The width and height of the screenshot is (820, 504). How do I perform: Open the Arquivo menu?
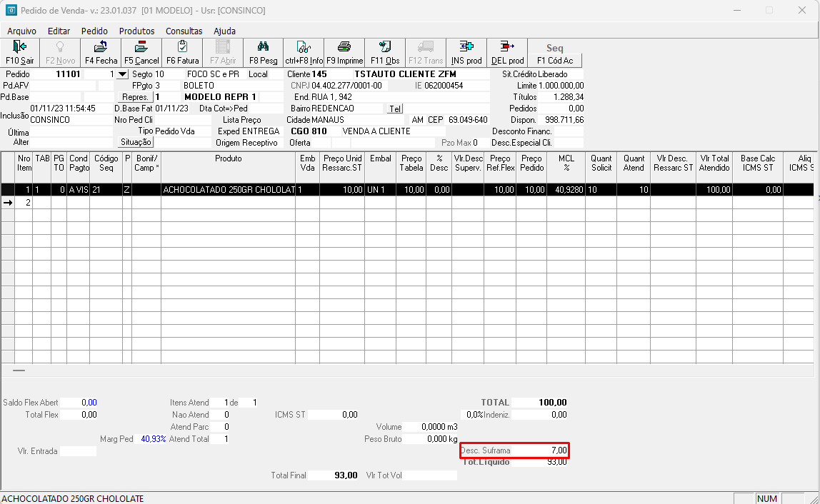(21, 31)
